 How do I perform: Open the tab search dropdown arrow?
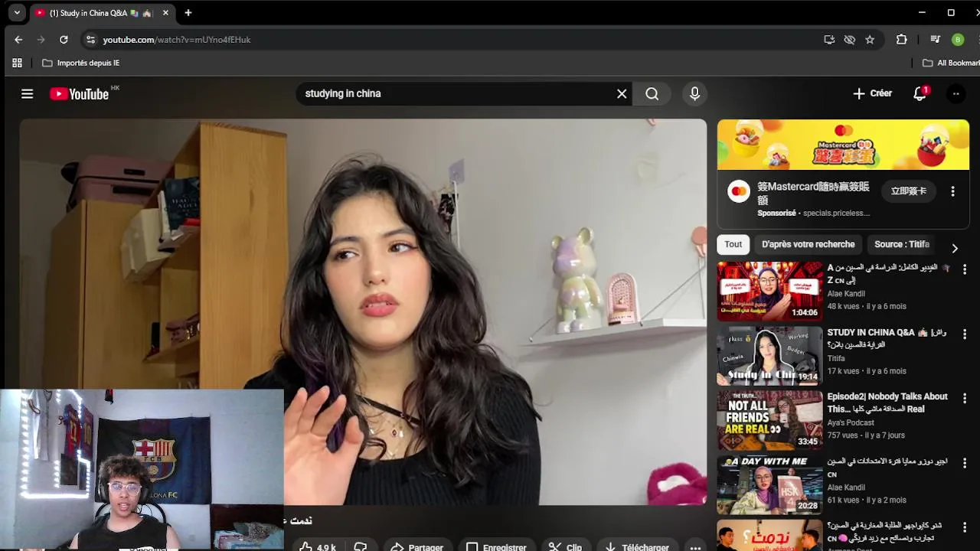pyautogui.click(x=17, y=12)
